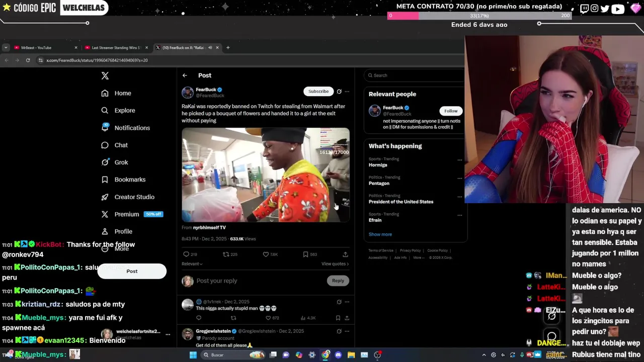Close the MrBeast - YouTube tab

(x=76, y=48)
